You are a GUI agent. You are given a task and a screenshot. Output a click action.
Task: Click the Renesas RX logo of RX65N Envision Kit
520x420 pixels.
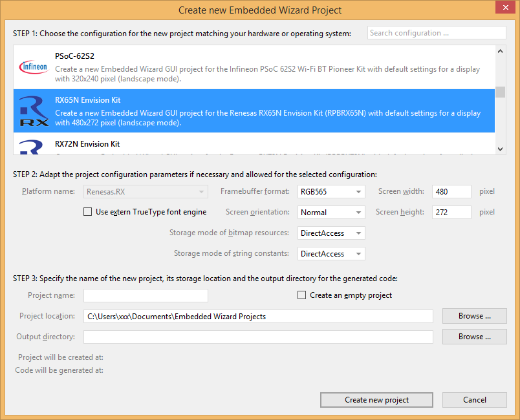click(34, 110)
